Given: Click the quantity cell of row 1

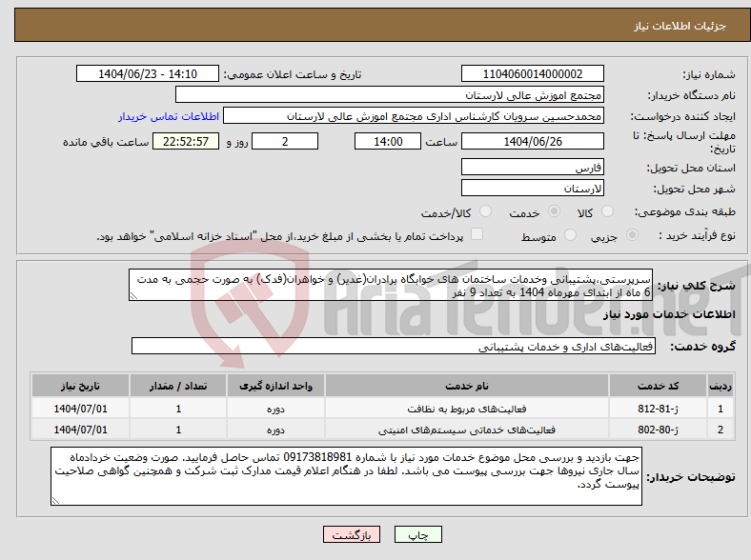Looking at the screenshot, I should (178, 409).
